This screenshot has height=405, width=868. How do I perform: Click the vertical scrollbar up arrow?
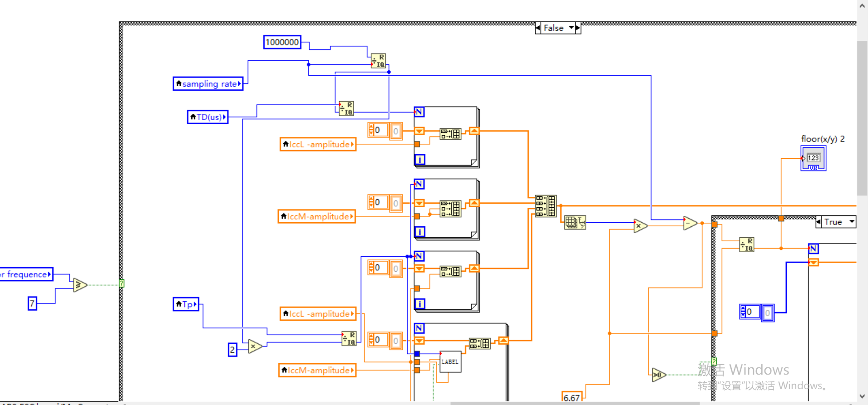pos(863,5)
